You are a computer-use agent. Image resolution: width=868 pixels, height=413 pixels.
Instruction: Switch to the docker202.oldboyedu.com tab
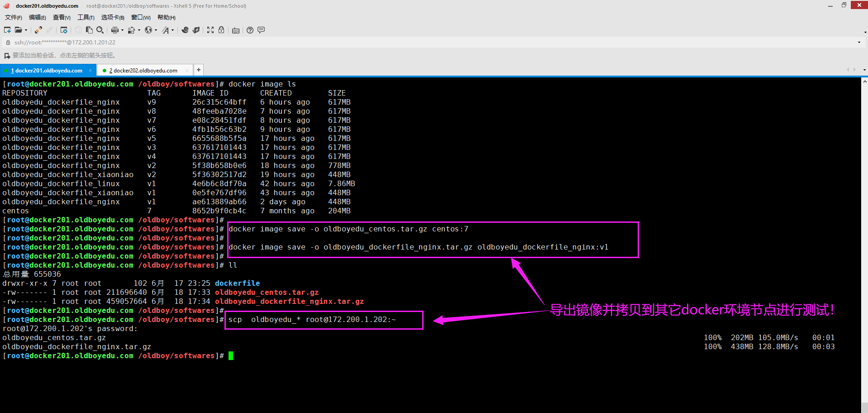click(145, 71)
